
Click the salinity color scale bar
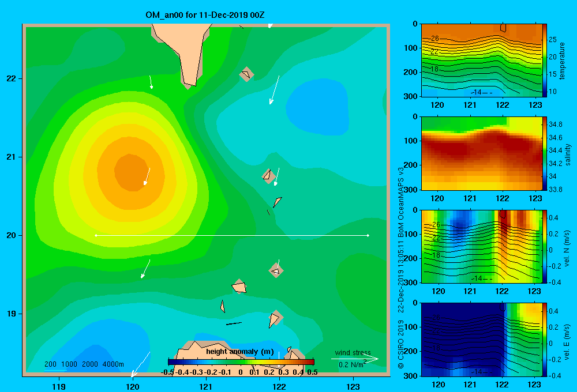tap(545, 153)
